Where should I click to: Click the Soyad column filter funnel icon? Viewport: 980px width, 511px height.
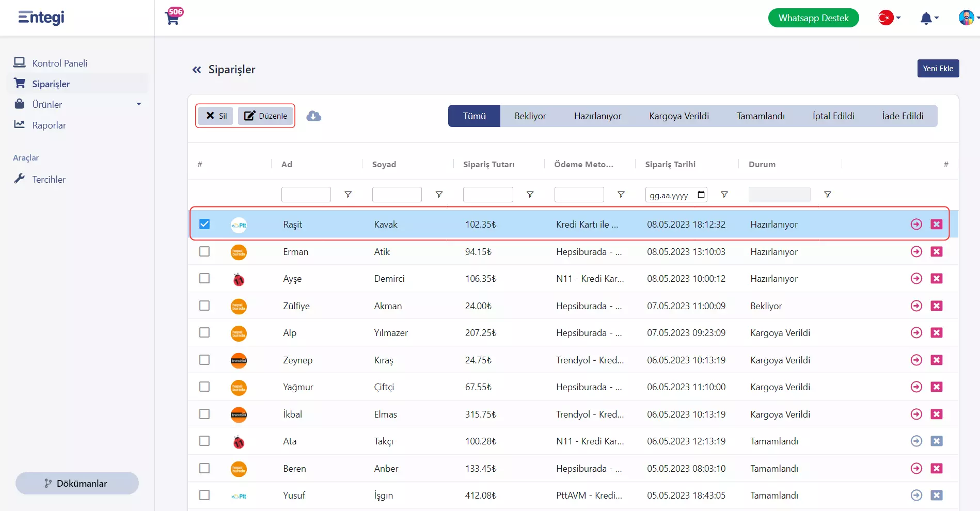(x=439, y=195)
